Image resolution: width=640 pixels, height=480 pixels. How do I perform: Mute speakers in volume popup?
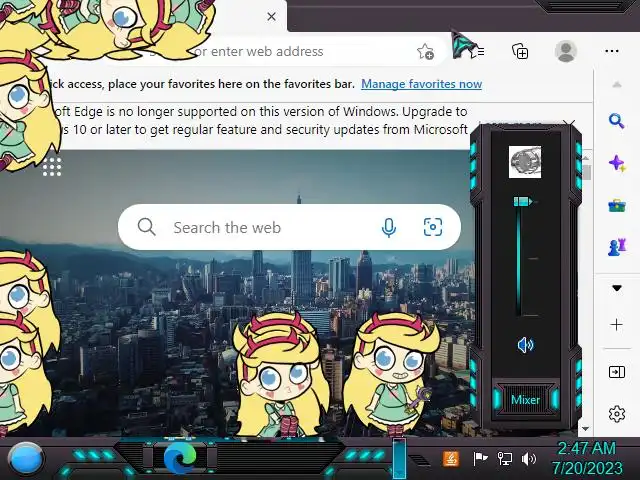coord(525,345)
